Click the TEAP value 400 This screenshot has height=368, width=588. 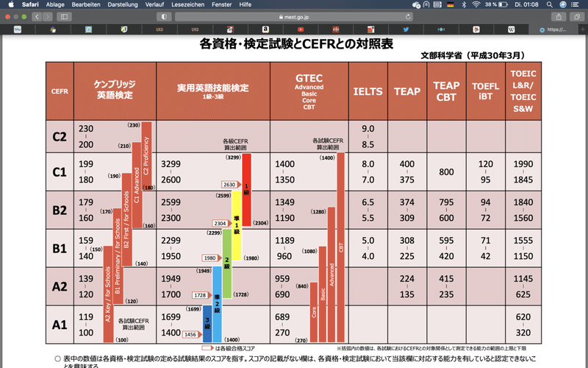407,164
